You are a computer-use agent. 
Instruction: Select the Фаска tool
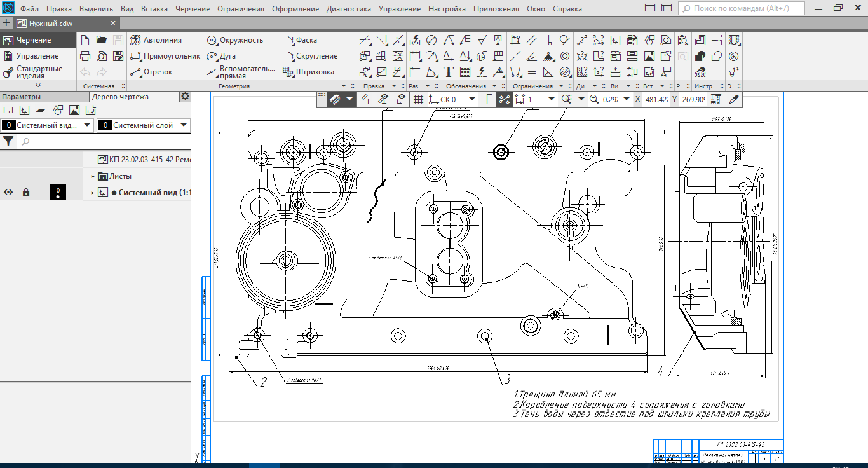[x=300, y=39]
